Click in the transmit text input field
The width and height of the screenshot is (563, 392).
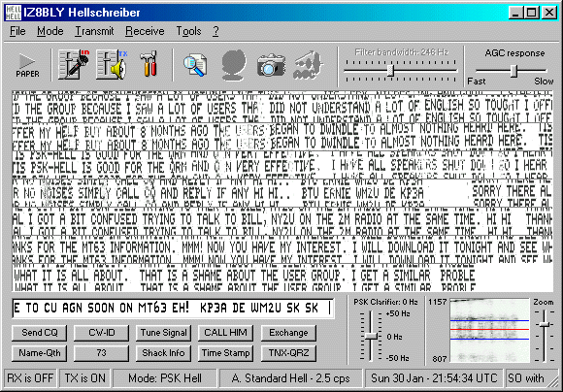tap(173, 309)
